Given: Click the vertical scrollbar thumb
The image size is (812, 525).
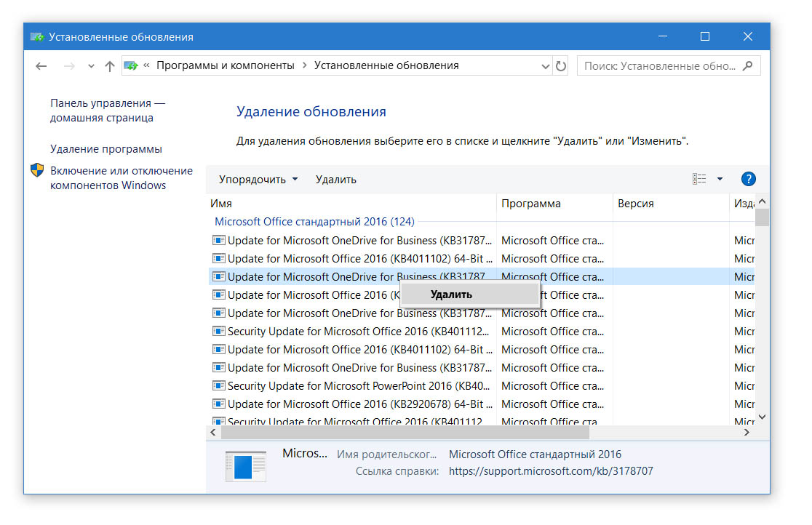Looking at the screenshot, I should point(762,217).
